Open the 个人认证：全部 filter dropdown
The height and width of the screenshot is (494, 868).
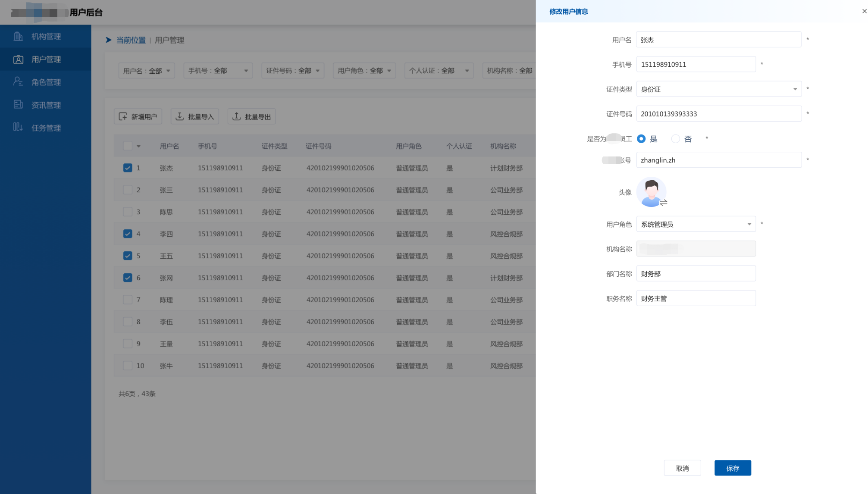point(439,71)
